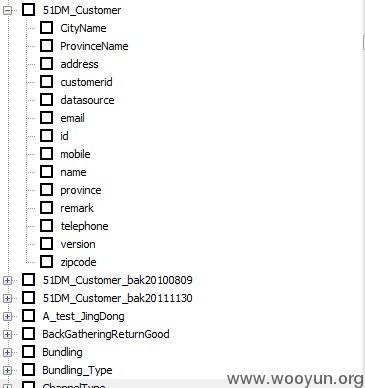Select the address column label

(x=79, y=64)
